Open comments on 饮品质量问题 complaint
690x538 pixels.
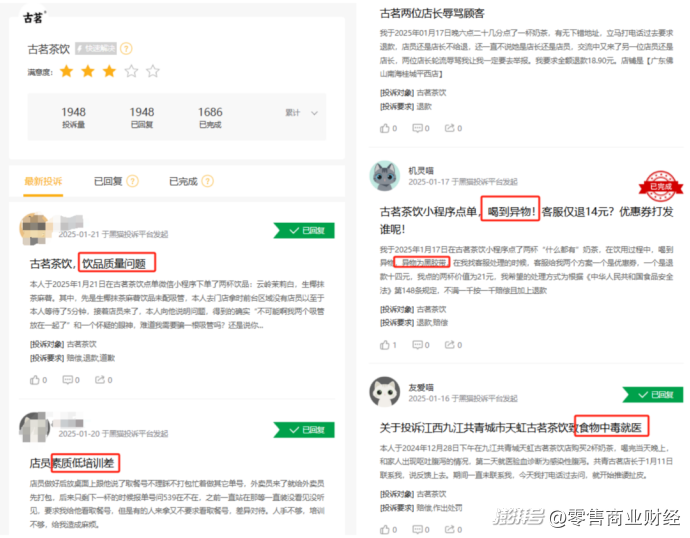coord(68,380)
